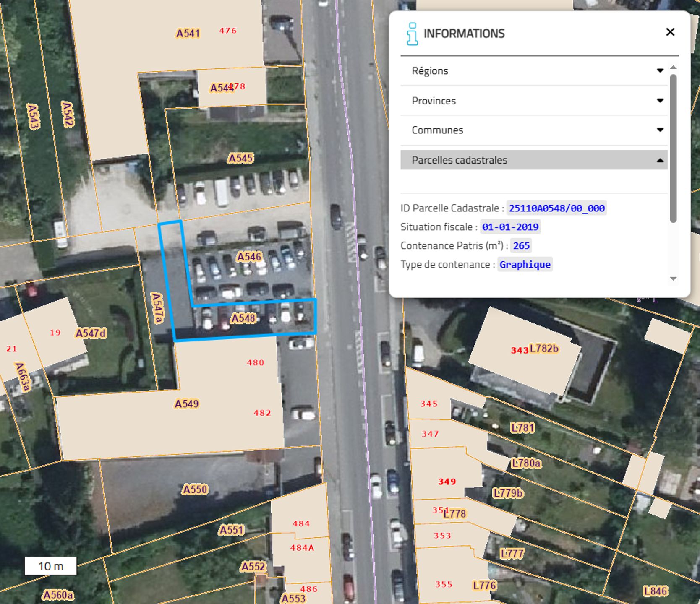The image size is (700, 604).
Task: Select parcel A549 on the map
Action: click(x=187, y=404)
